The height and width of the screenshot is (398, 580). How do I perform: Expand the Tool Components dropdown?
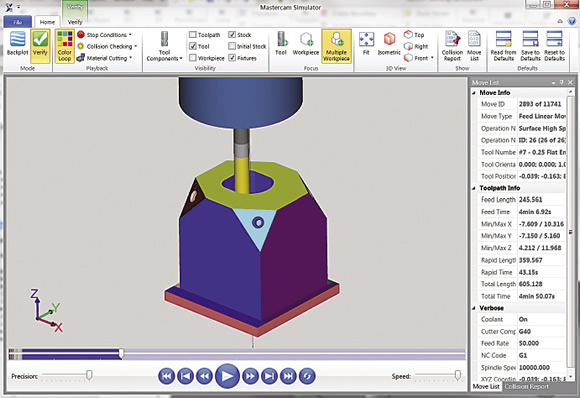click(x=164, y=46)
